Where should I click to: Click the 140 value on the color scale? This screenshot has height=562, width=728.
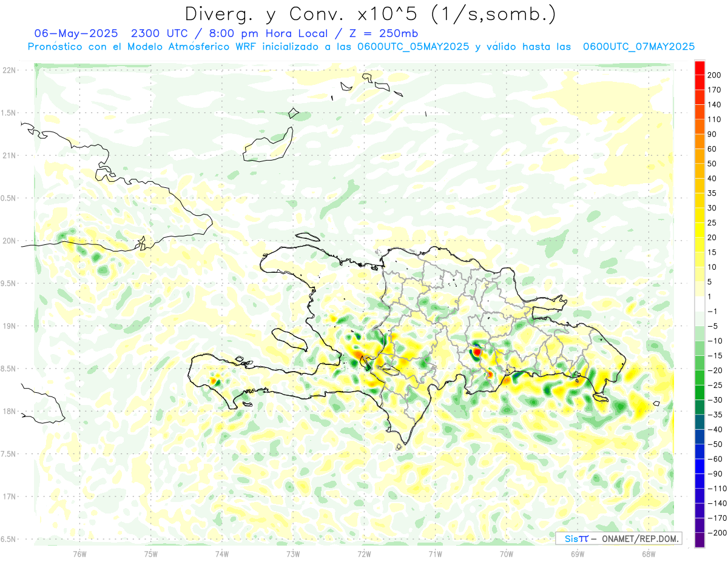(713, 105)
